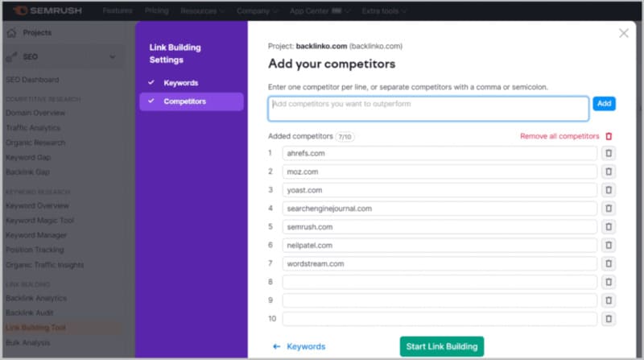Open the Extra tools dropdown
This screenshot has width=644, height=360.
click(383, 11)
